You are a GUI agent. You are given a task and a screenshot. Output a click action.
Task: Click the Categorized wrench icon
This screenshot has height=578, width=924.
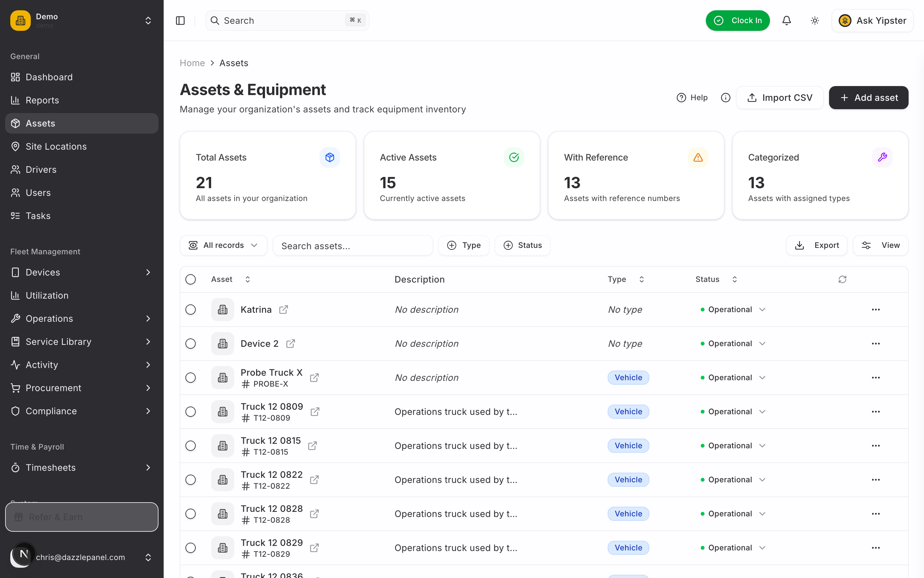tap(882, 157)
